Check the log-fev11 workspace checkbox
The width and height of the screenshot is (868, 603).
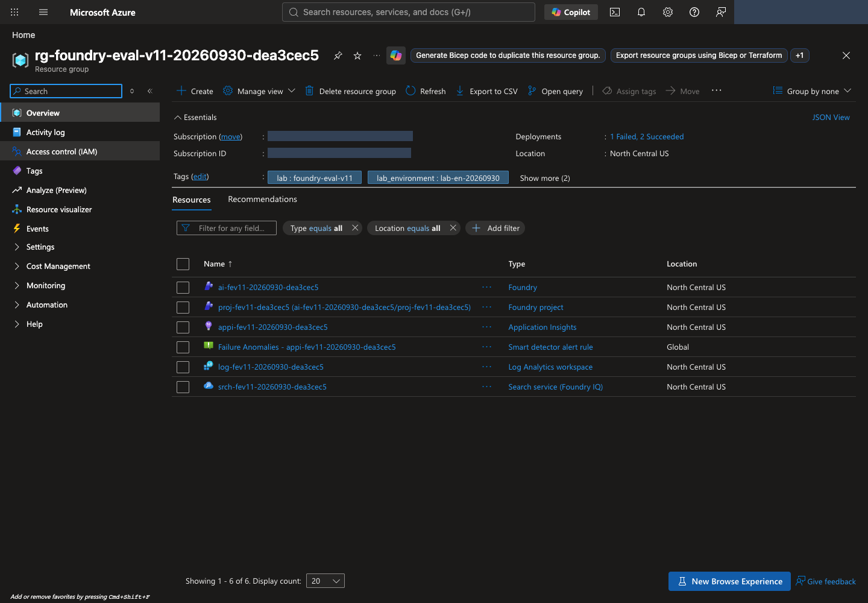183,367
